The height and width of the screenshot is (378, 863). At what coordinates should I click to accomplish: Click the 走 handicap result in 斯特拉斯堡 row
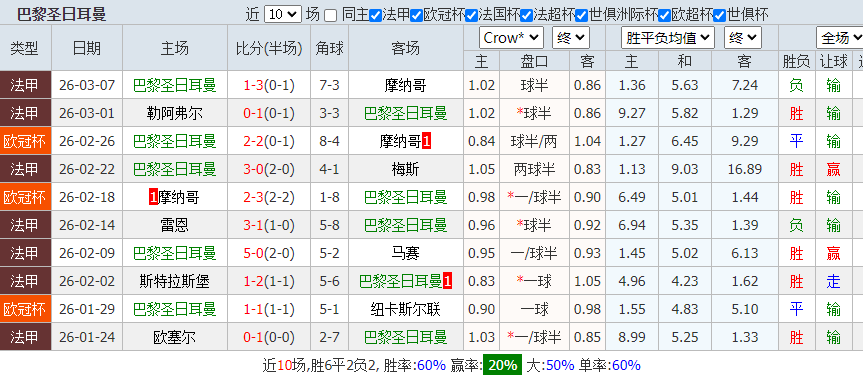[x=833, y=282]
